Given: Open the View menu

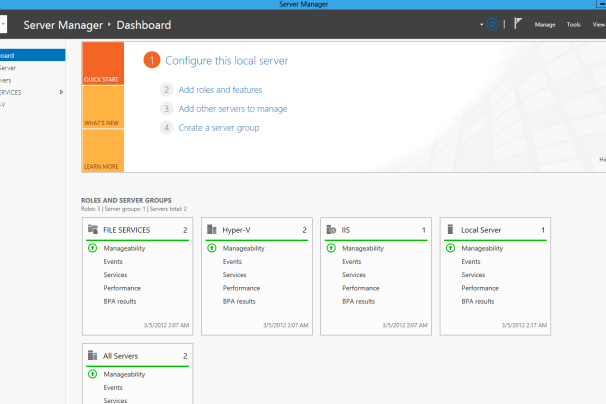Looking at the screenshot, I should tap(599, 24).
